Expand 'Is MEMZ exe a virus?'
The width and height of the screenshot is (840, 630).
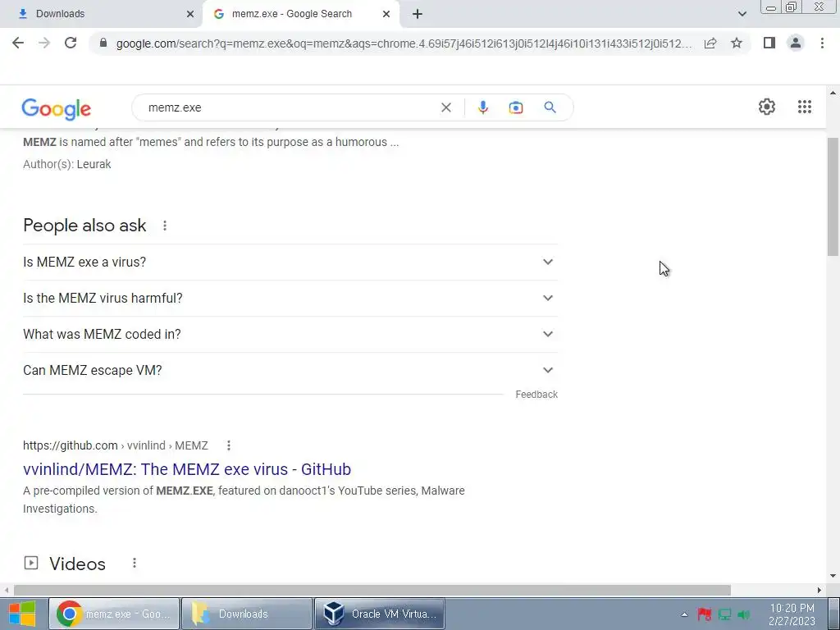point(290,262)
